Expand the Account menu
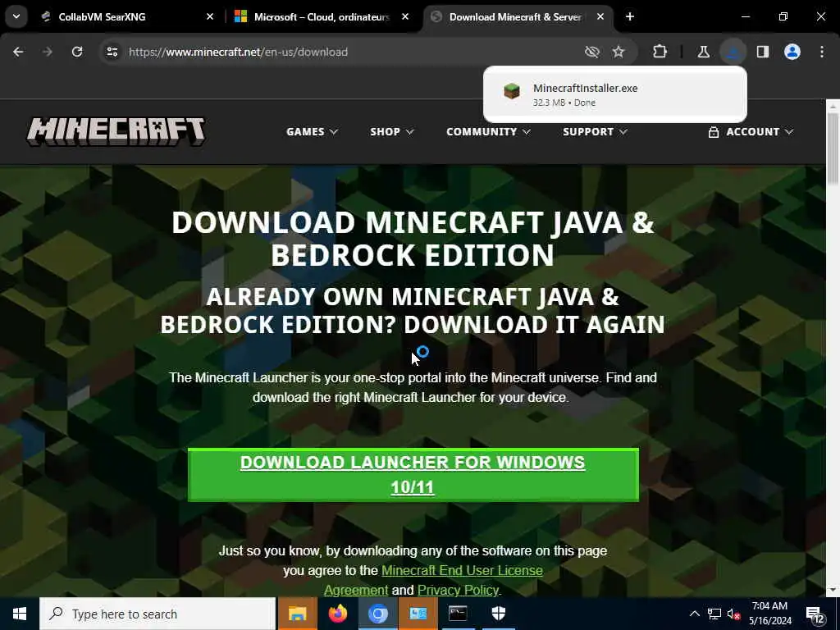The image size is (840, 630). click(751, 132)
